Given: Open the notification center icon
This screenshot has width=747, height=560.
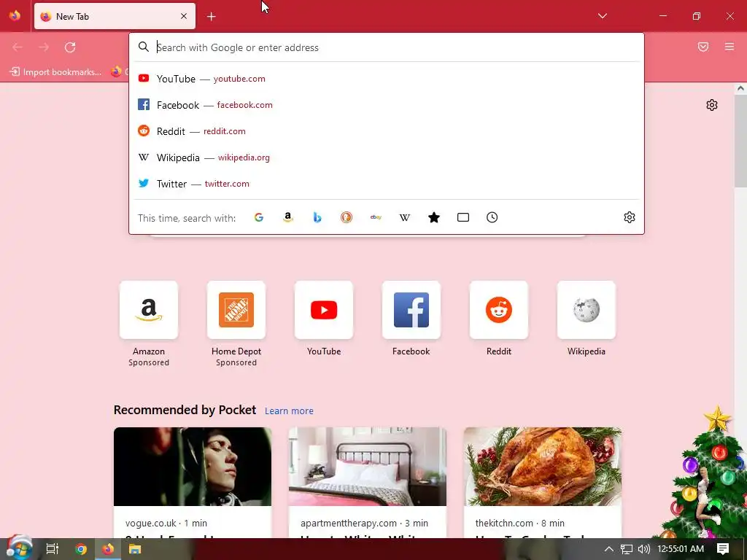Looking at the screenshot, I should pyautogui.click(x=723, y=549).
